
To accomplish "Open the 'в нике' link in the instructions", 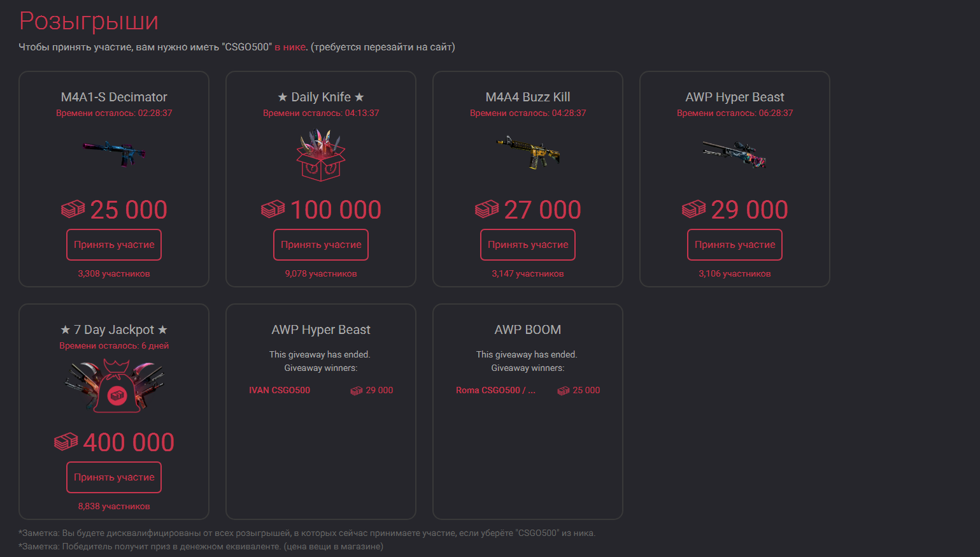I will coord(290,47).
